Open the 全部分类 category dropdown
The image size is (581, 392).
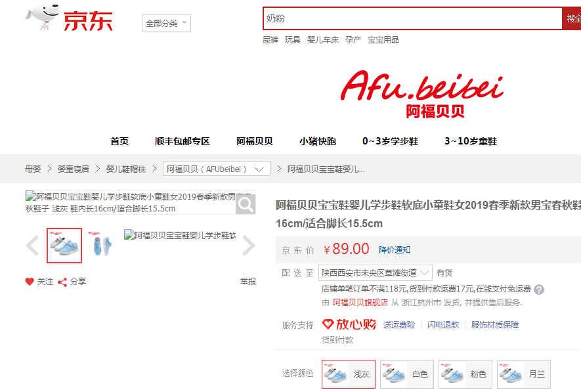pos(166,24)
